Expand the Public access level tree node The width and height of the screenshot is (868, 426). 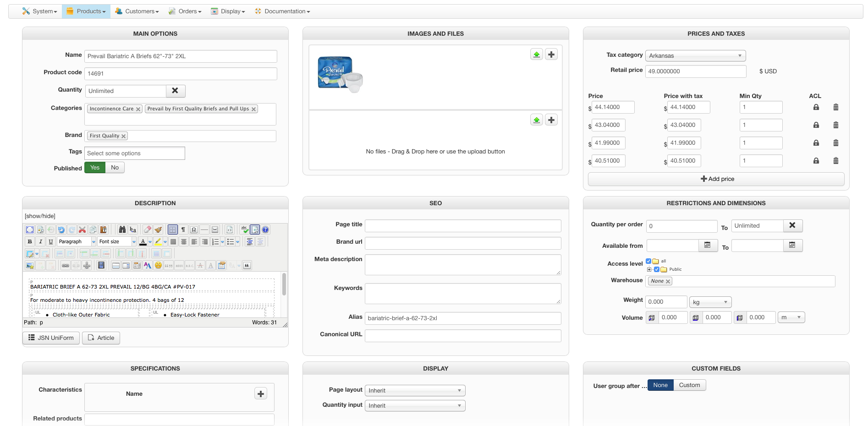649,269
